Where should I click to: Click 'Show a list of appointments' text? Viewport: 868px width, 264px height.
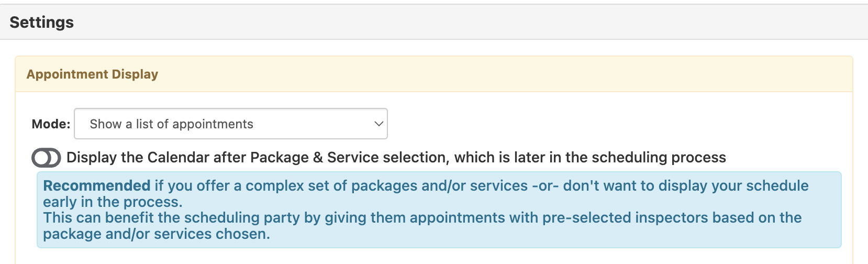coord(171,124)
